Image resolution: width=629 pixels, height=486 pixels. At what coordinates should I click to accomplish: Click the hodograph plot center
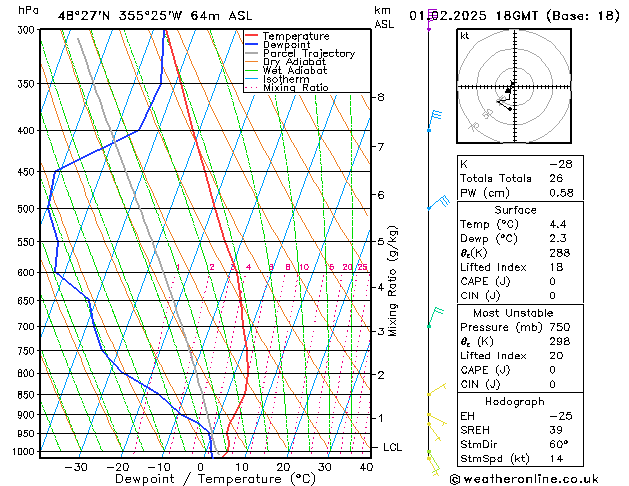514,86
